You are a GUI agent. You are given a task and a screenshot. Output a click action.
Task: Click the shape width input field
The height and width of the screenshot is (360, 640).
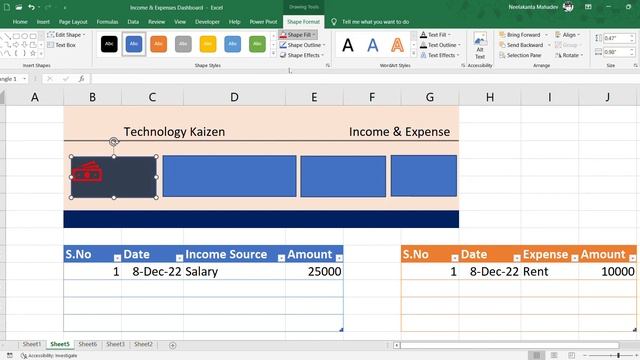616,52
